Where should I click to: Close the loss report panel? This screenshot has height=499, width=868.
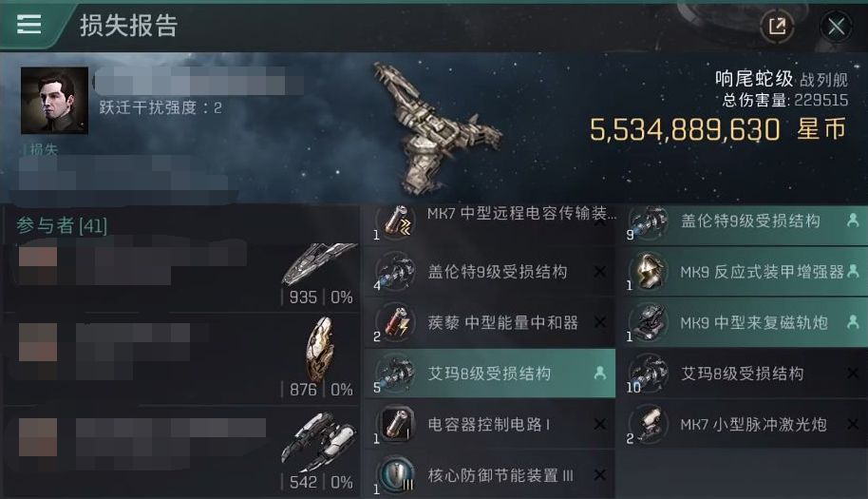tap(836, 26)
